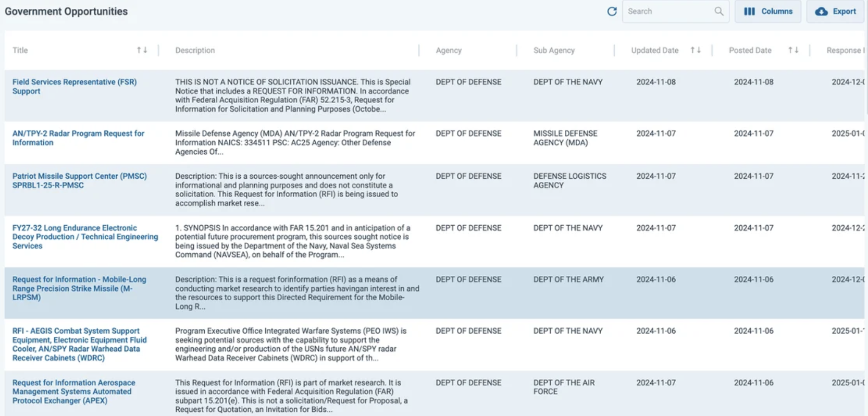The image size is (868, 416).
Task: Open AN/TPY-2 Radar Program Request link
Action: pos(78,138)
